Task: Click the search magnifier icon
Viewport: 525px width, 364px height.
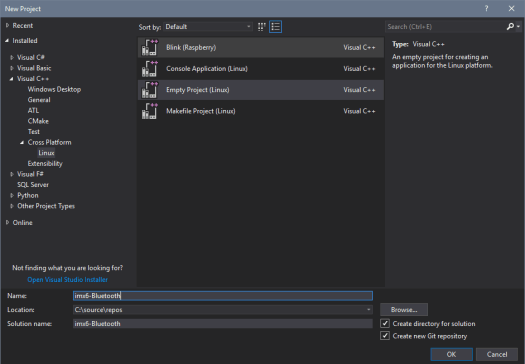Action: 510,26
